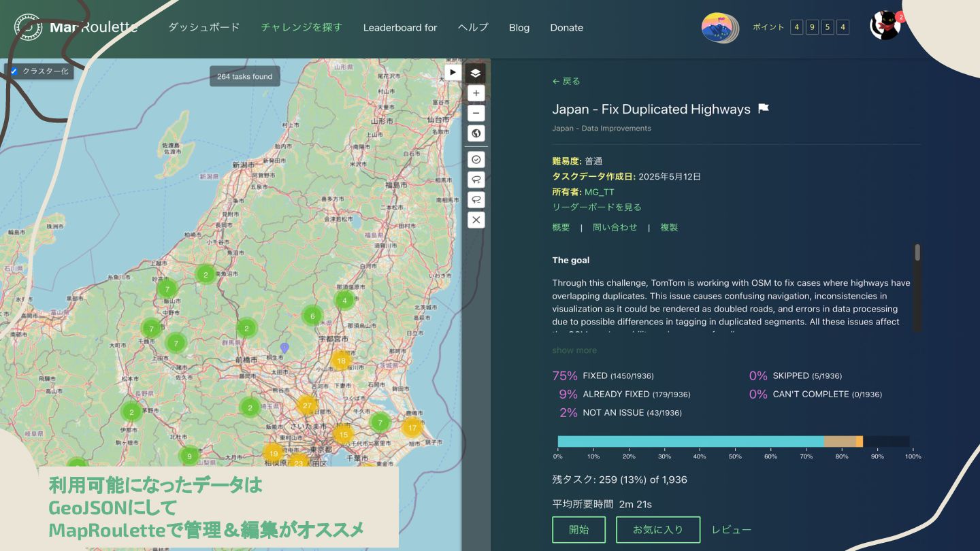
Task: Click The goal heading
Action: click(x=571, y=260)
